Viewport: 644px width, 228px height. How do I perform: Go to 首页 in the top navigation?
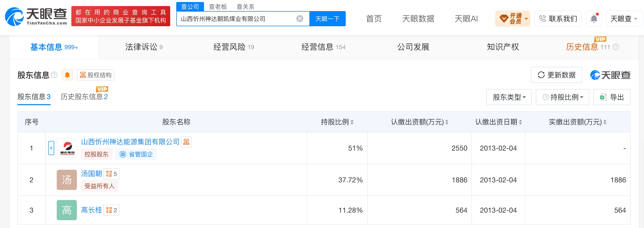[x=374, y=19]
